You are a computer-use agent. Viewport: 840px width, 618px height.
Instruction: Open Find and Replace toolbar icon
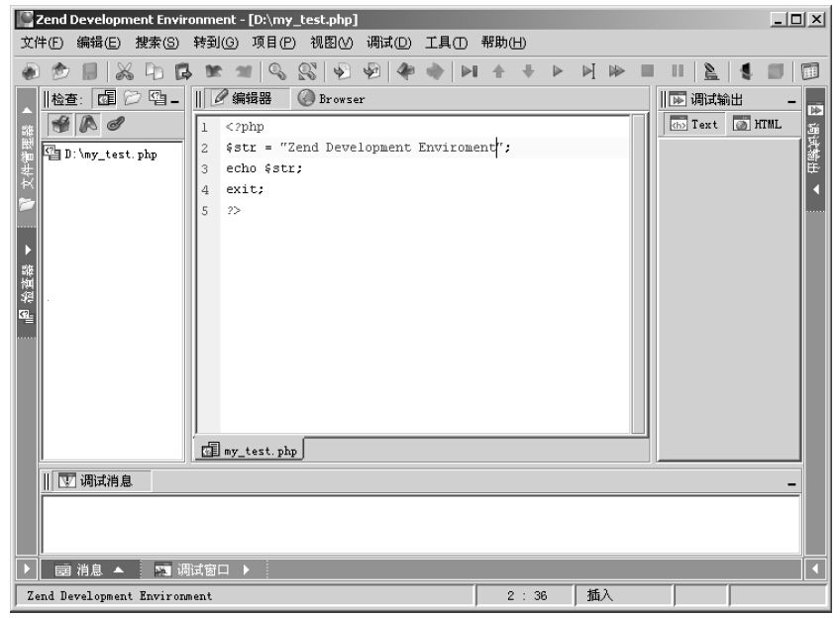(307, 71)
